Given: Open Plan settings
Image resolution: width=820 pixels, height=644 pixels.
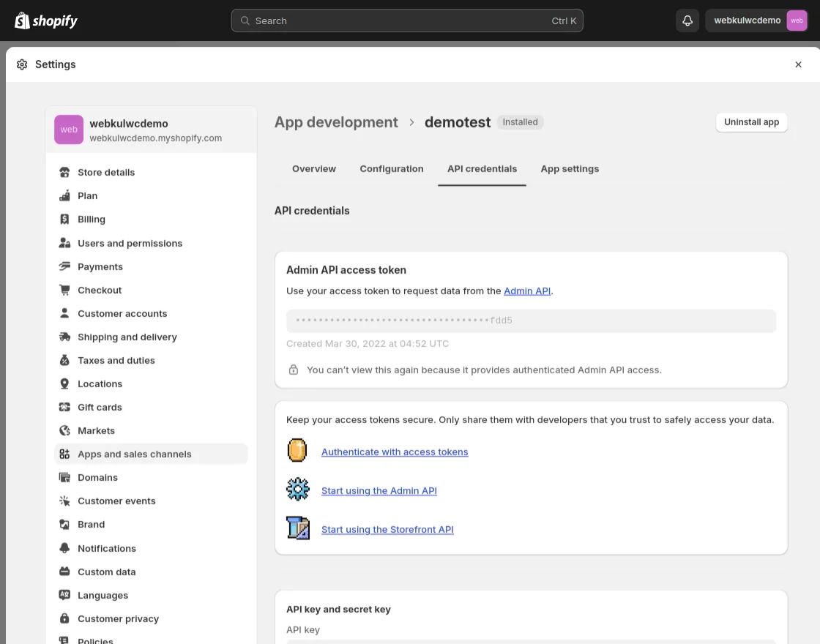Looking at the screenshot, I should tap(151, 195).
